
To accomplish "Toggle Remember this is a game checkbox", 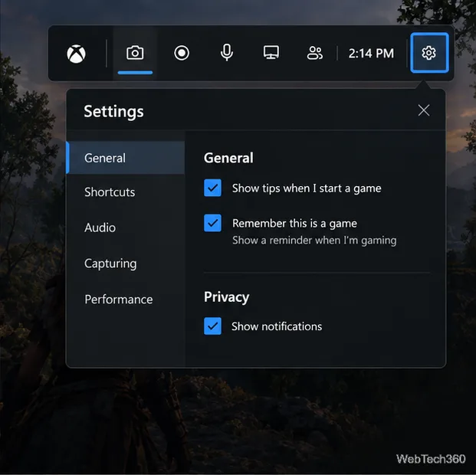I will pyautogui.click(x=212, y=223).
